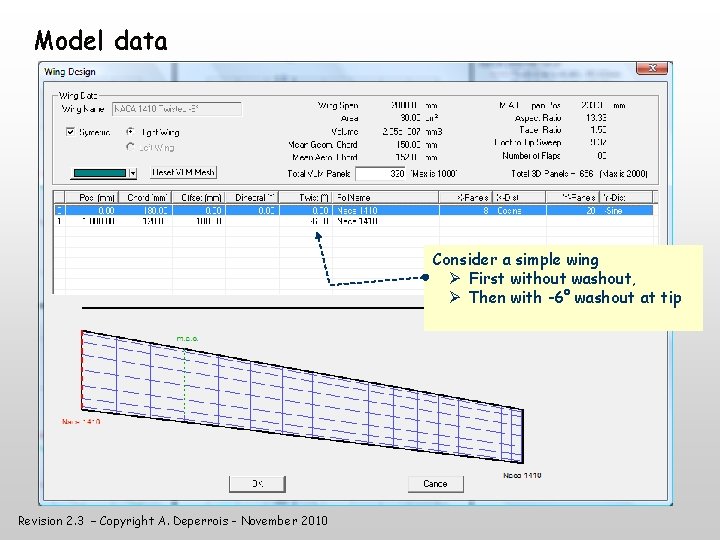This screenshot has width=720, height=540.
Task: Click the Y-Panels column header
Action: coord(572,197)
